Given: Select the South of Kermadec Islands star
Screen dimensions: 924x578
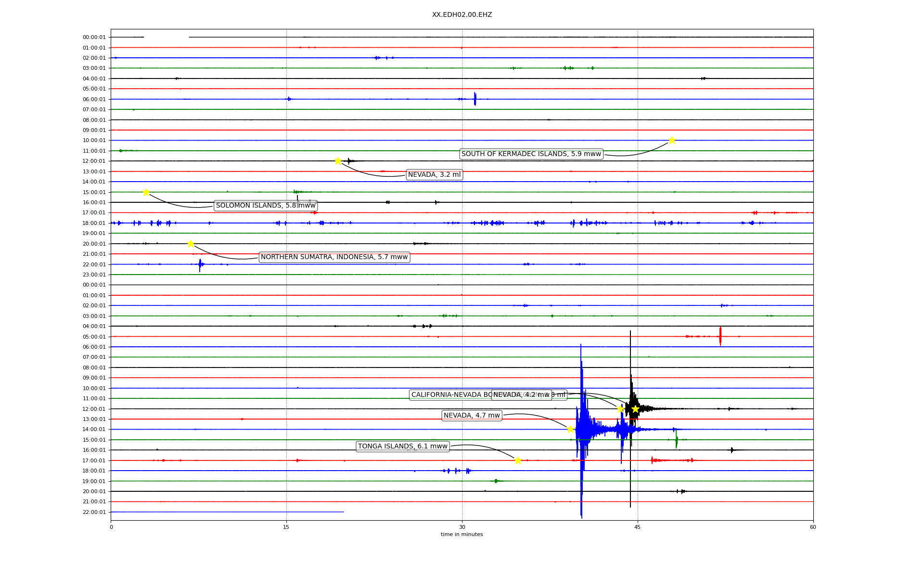Looking at the screenshot, I should (672, 140).
